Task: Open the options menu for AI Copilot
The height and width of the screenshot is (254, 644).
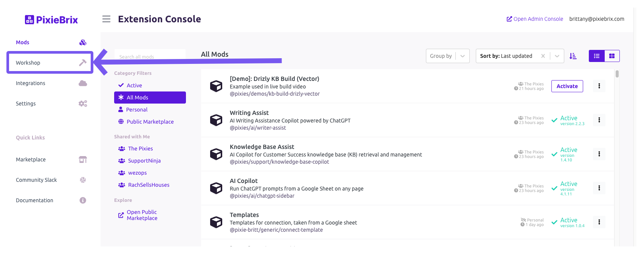Action: coord(599,188)
